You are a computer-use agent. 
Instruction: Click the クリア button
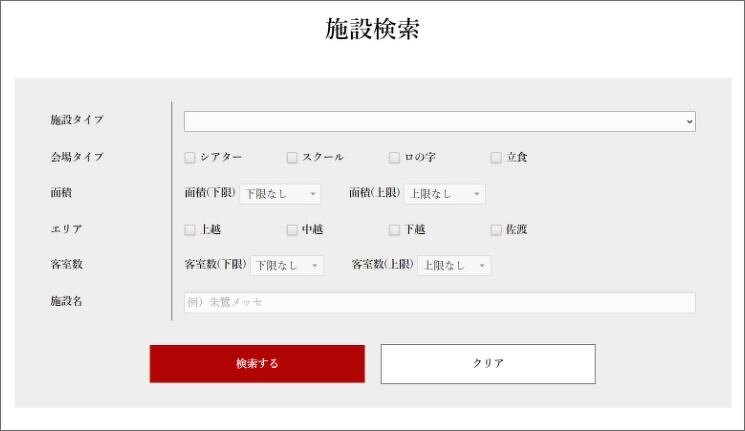(x=487, y=364)
